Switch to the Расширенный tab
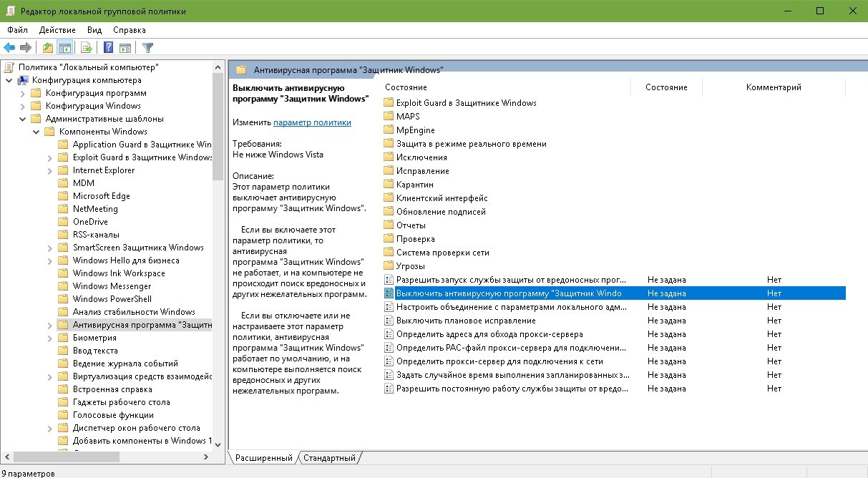The height and width of the screenshot is (478, 868). (x=263, y=458)
